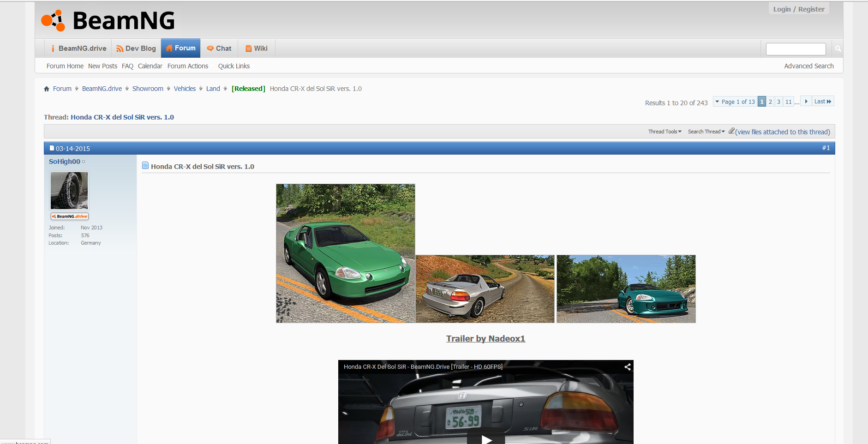Viewport: 868px width, 444px height.
Task: Select the Forum tab
Action: (180, 48)
